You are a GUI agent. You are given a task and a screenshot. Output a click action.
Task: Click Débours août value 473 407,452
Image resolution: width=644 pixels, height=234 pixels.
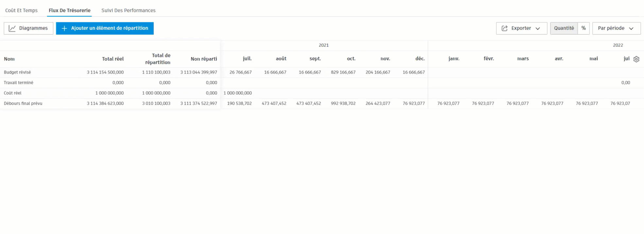274,103
